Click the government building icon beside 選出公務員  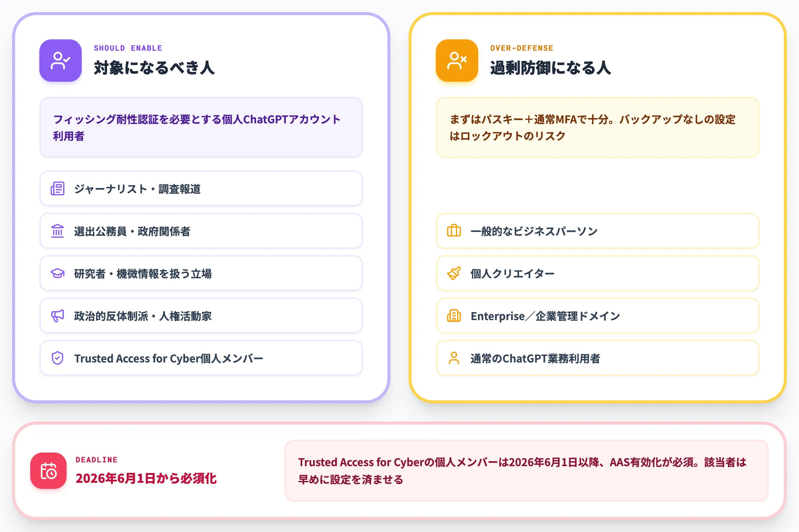coord(58,231)
